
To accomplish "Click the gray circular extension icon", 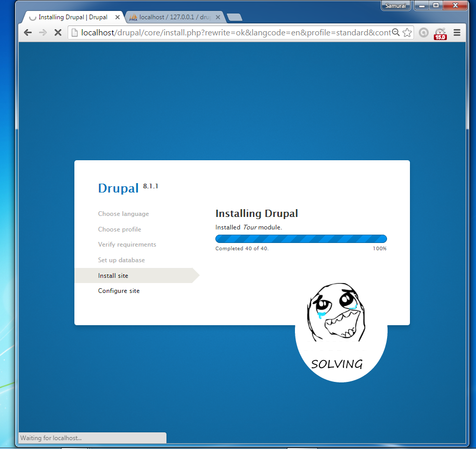I will point(423,32).
